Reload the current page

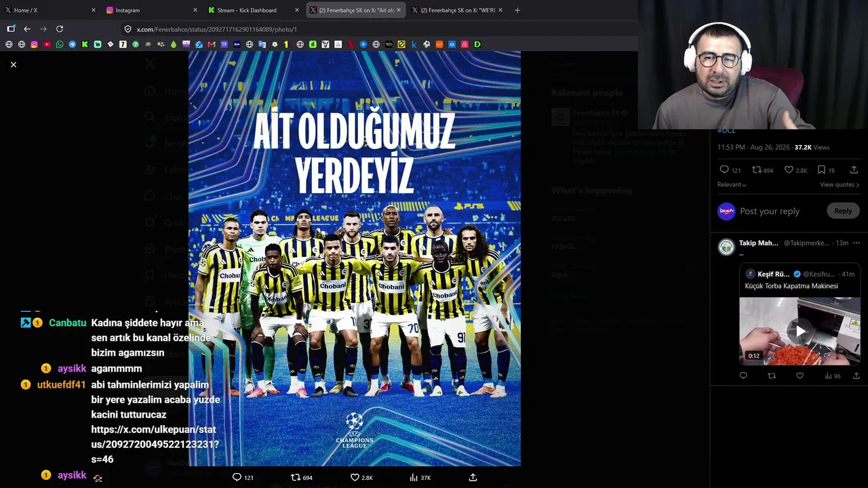coord(60,29)
